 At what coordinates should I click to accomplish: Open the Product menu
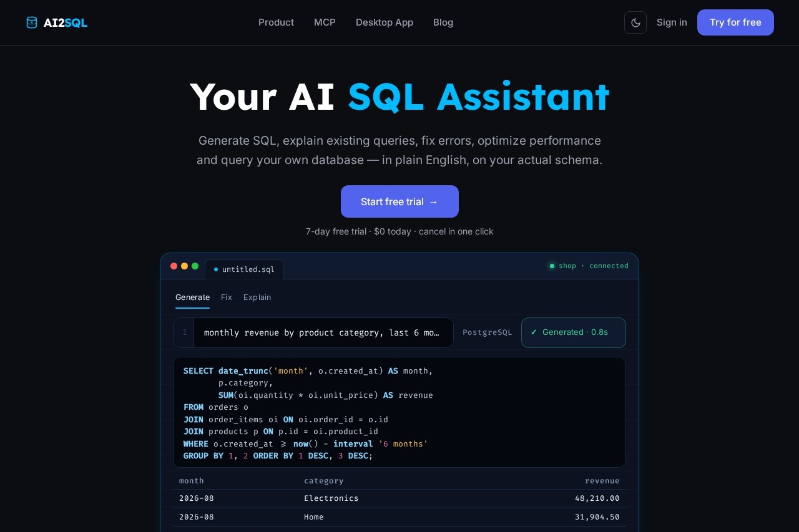276,22
